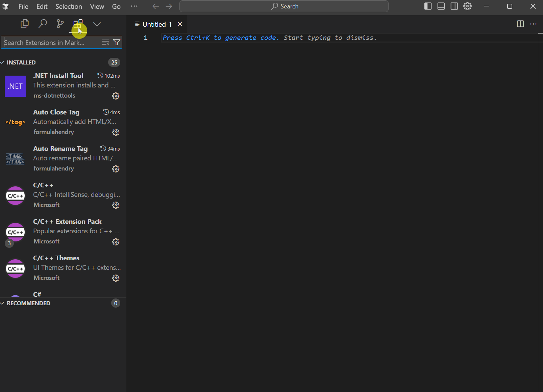The height and width of the screenshot is (392, 543).
Task: Navigate back with the left arrow
Action: (156, 6)
